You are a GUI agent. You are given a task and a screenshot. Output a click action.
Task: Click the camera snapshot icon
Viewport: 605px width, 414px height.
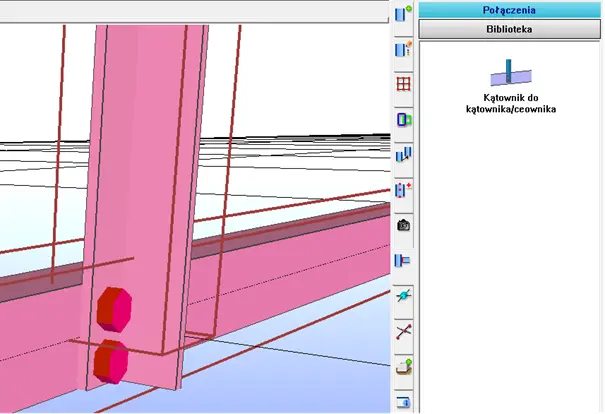pyautogui.click(x=404, y=225)
